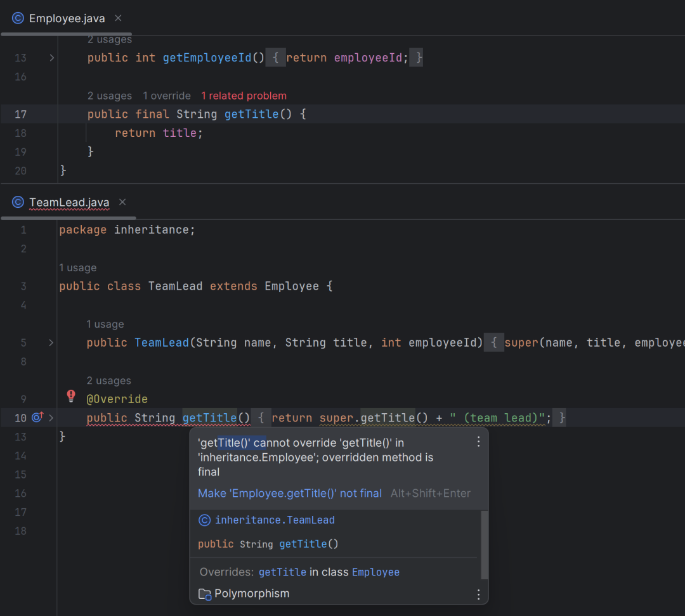Open more options beside Polymorphism in popup

tap(478, 594)
